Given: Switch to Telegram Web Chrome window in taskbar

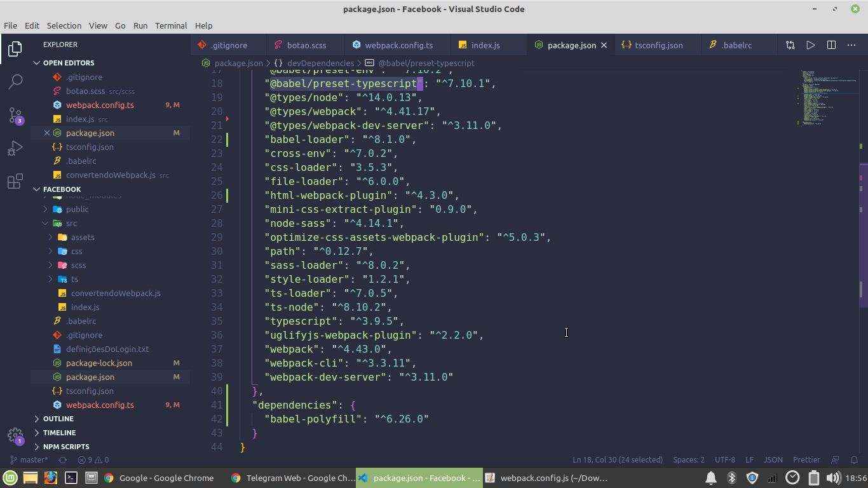Looking at the screenshot, I should pos(293,478).
